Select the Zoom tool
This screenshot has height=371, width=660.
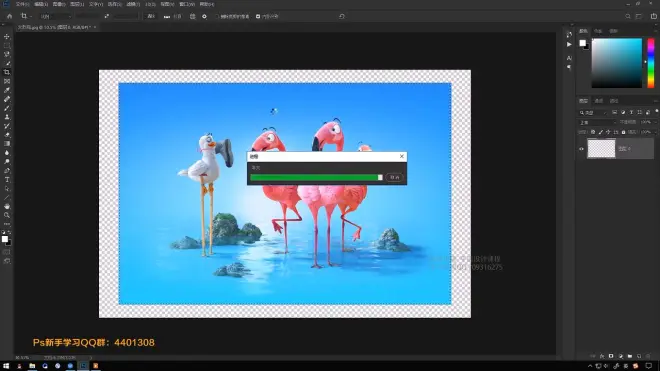[x=7, y=215]
